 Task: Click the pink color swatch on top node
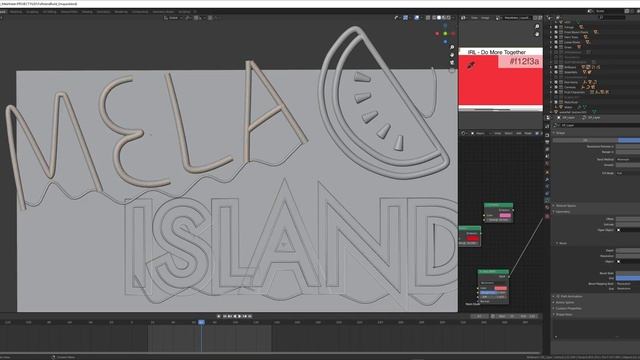(x=505, y=215)
